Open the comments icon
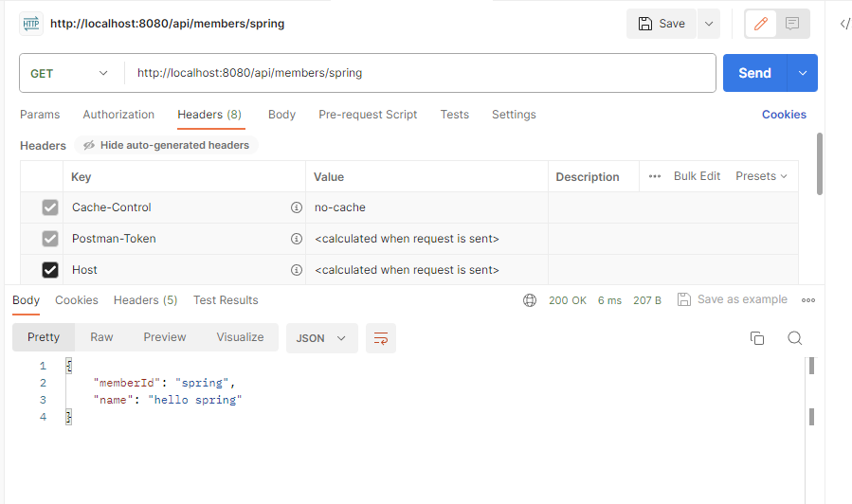 click(792, 24)
